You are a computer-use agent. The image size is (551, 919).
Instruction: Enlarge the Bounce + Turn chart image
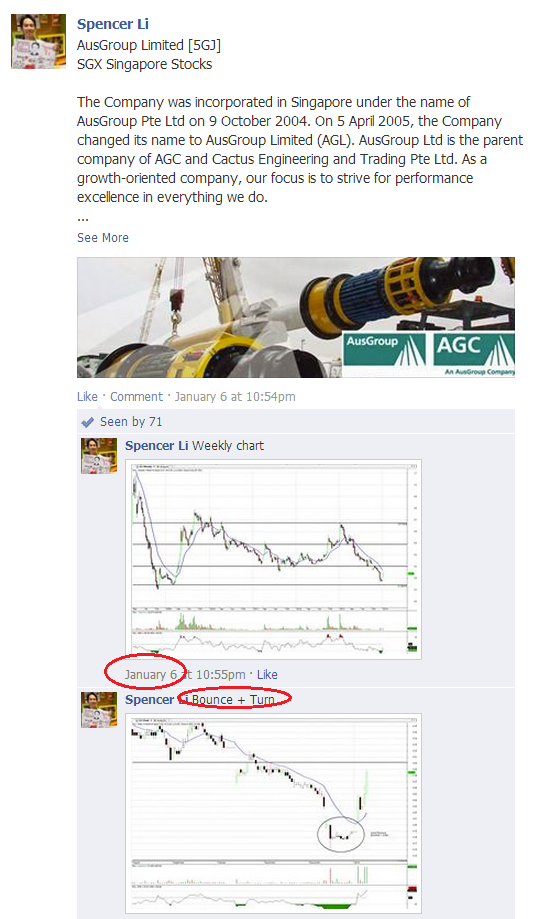pos(273,814)
